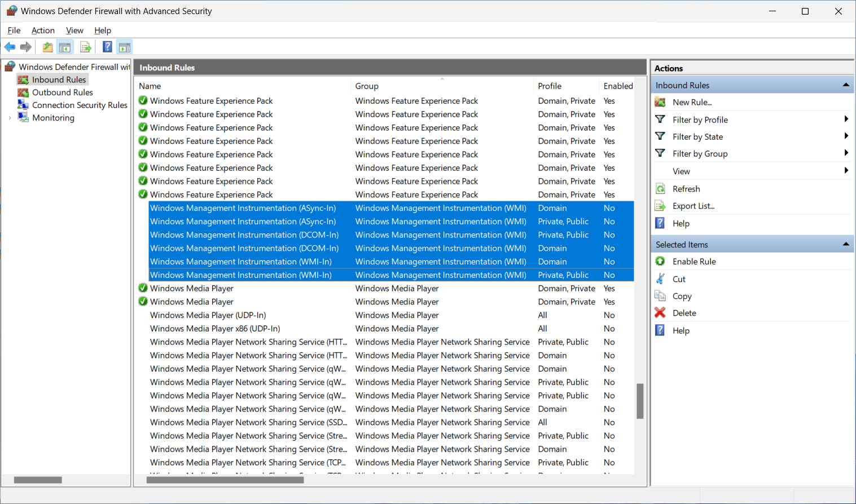Open the Filter by Profile submenu arrow
This screenshot has height=504, width=856.
pyautogui.click(x=846, y=119)
